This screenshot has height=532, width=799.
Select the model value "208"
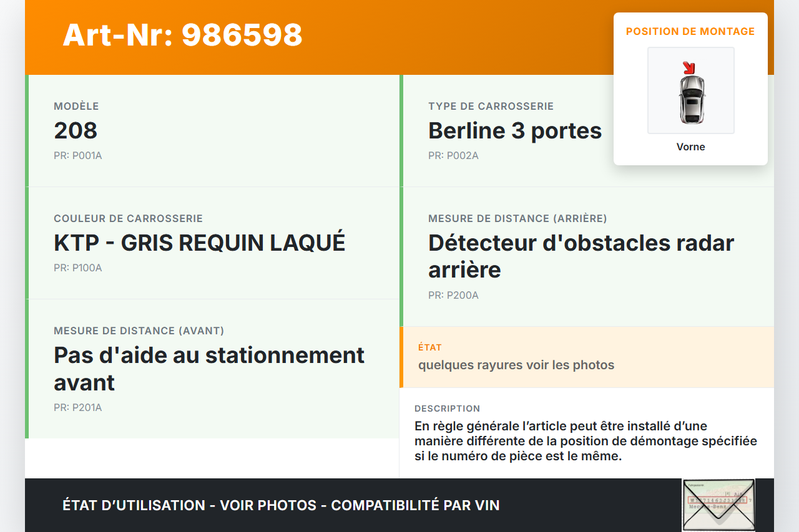coord(76,130)
